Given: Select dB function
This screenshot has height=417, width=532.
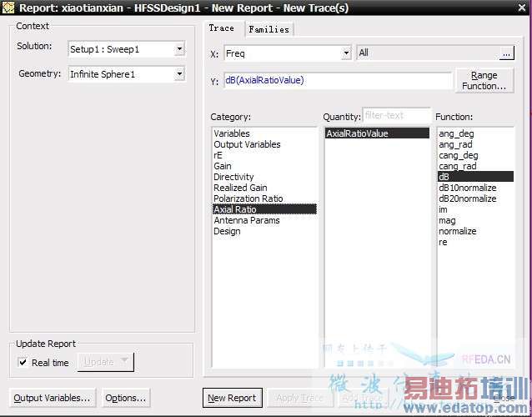Looking at the screenshot, I should 475,177.
